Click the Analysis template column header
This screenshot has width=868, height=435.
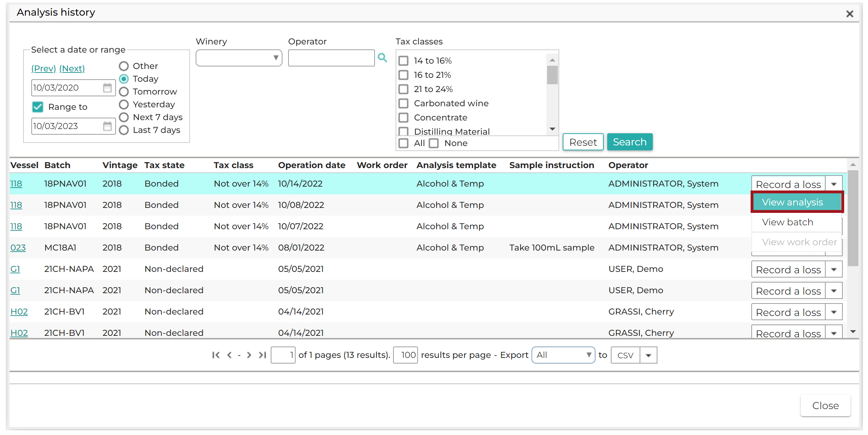[456, 165]
